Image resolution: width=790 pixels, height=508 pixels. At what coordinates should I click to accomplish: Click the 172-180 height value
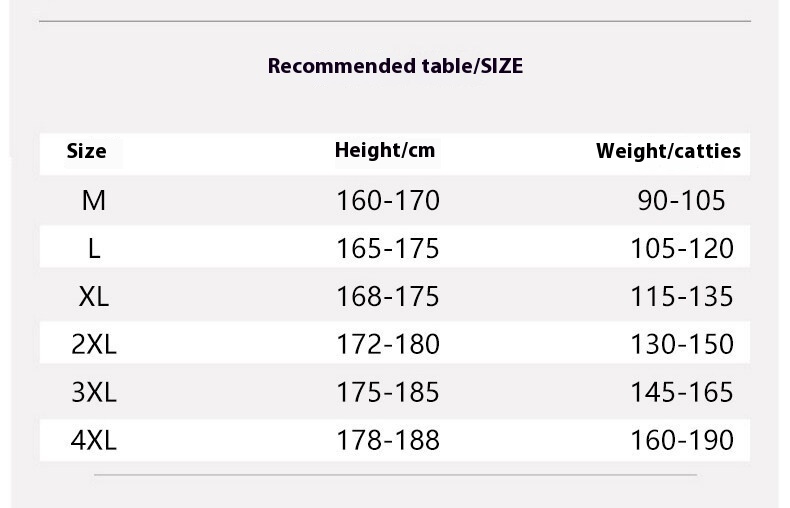[388, 344]
